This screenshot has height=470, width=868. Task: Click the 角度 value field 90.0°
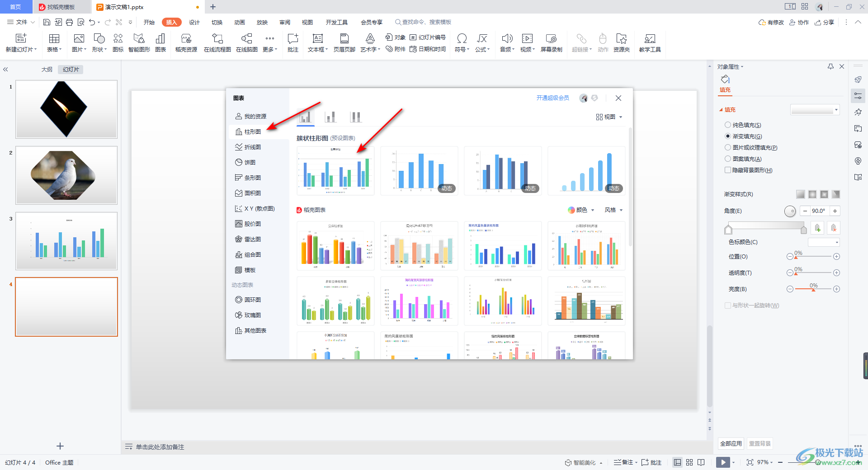point(819,211)
